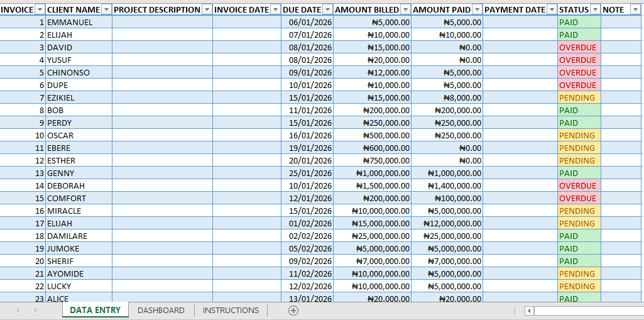The image size is (644, 320).
Task: Open the DUE DATE filter dropdown
Action: point(328,9)
